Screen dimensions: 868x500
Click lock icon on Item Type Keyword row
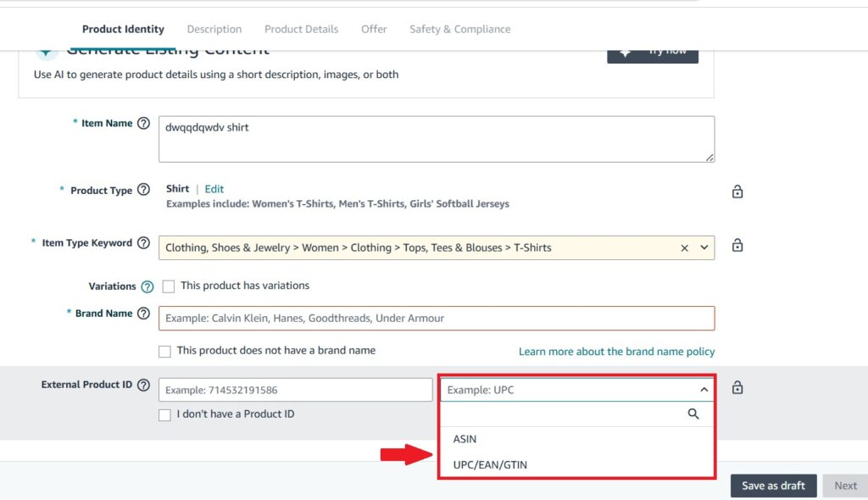tap(737, 246)
